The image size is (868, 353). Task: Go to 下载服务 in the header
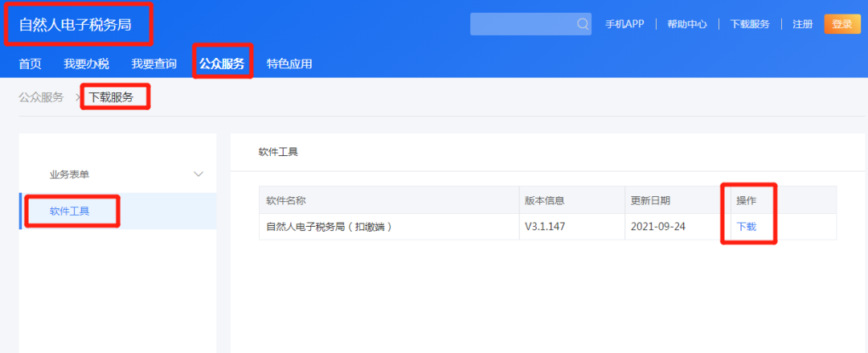click(750, 24)
